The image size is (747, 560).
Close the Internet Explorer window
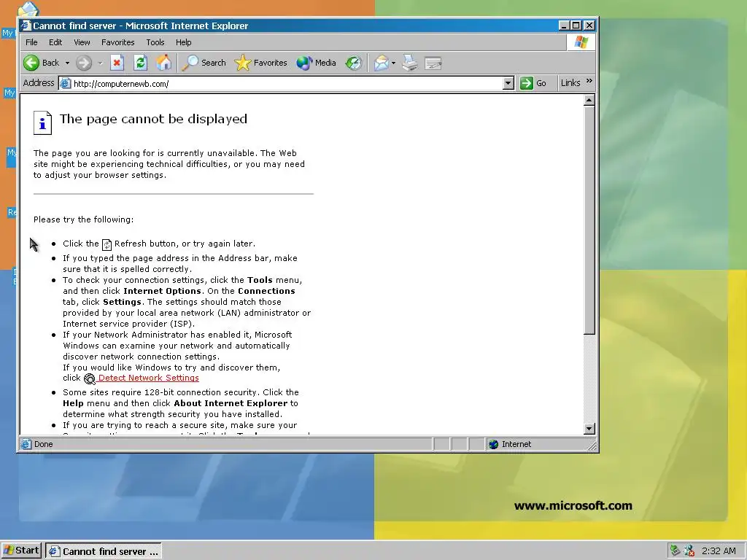point(589,26)
